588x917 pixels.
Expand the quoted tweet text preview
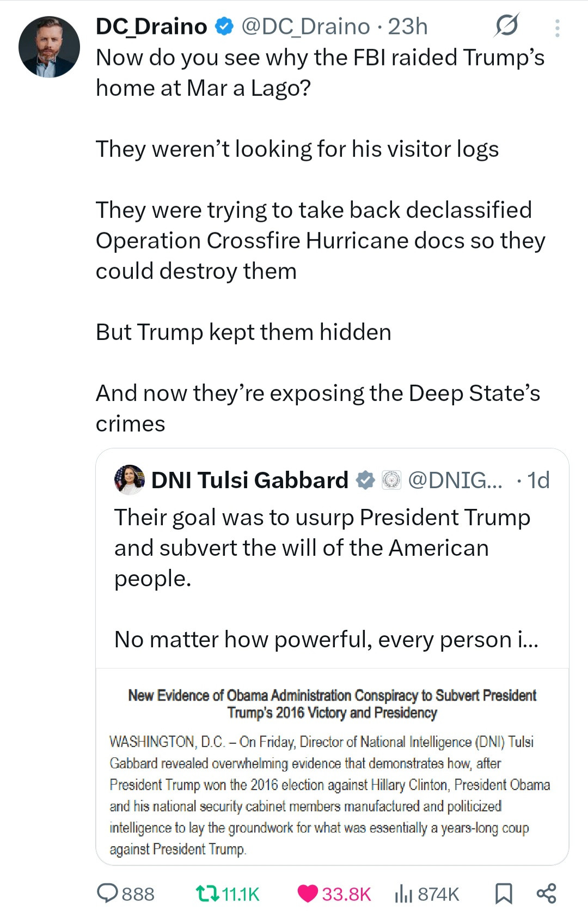(x=326, y=578)
